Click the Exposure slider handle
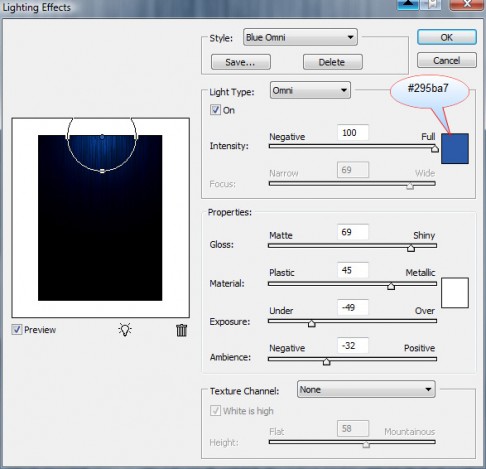 click(x=311, y=323)
